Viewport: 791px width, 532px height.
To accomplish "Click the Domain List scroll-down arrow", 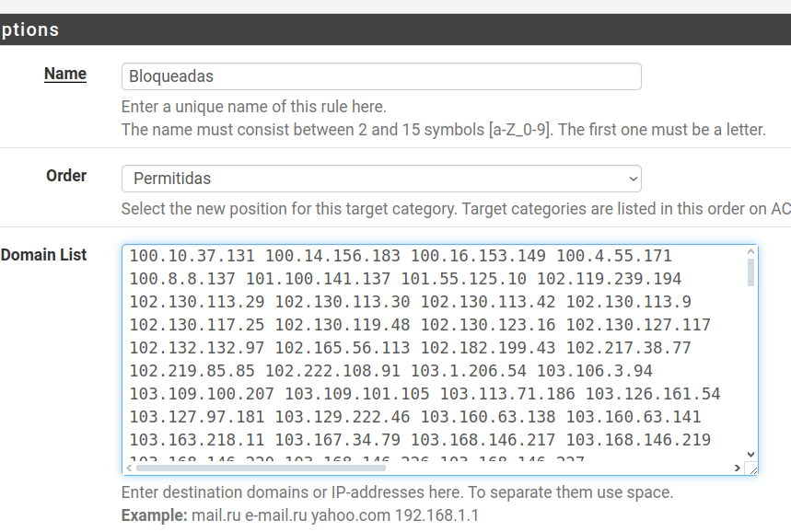I will coord(750,454).
